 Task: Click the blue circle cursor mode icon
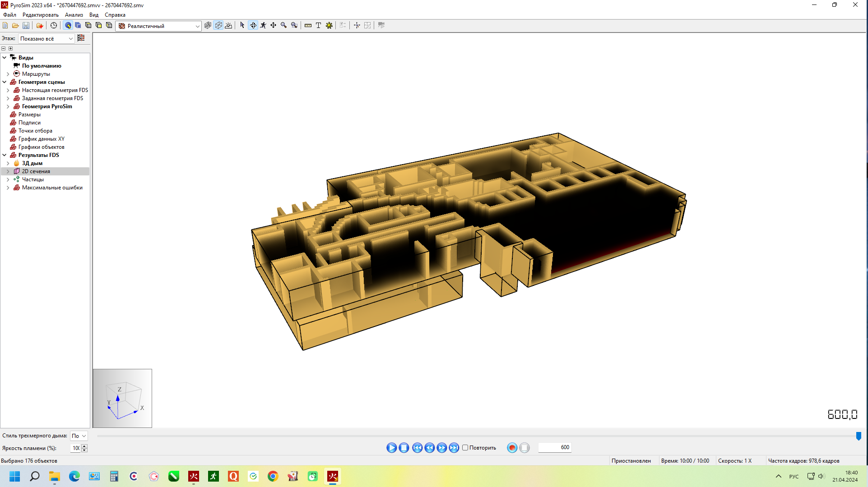[x=68, y=26]
